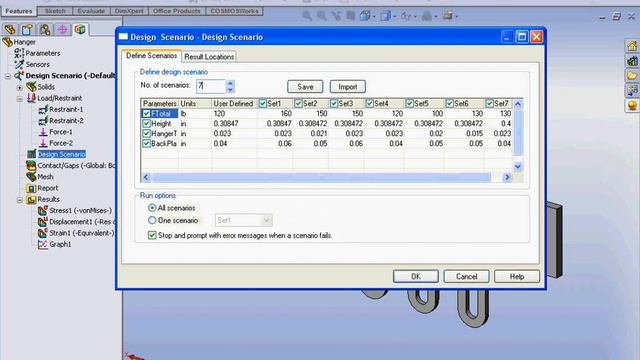The width and height of the screenshot is (640, 360).
Task: Click the No. of scenarios input field
Action: pos(211,86)
